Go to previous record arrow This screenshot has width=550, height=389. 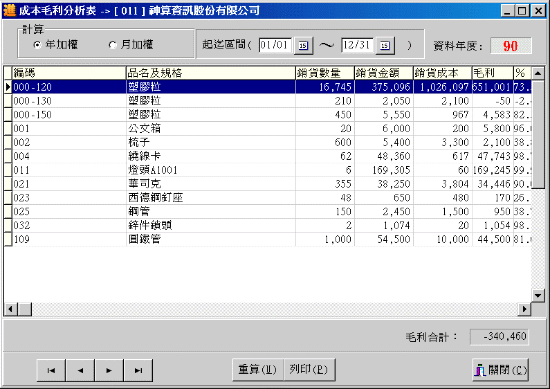pos(80,370)
